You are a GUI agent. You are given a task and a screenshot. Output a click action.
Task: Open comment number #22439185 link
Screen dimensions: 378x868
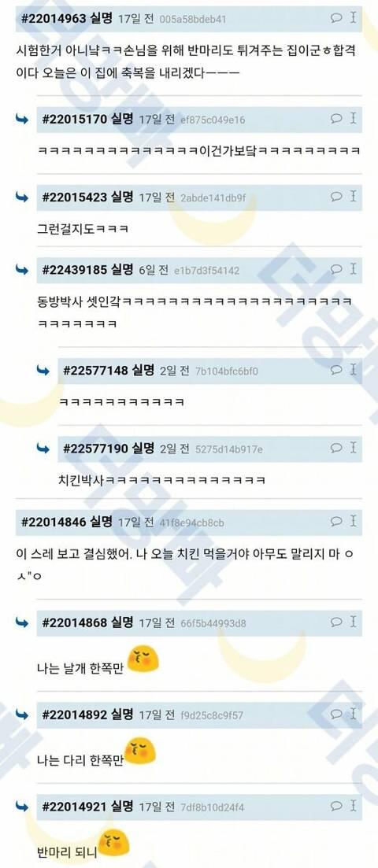click(x=75, y=270)
